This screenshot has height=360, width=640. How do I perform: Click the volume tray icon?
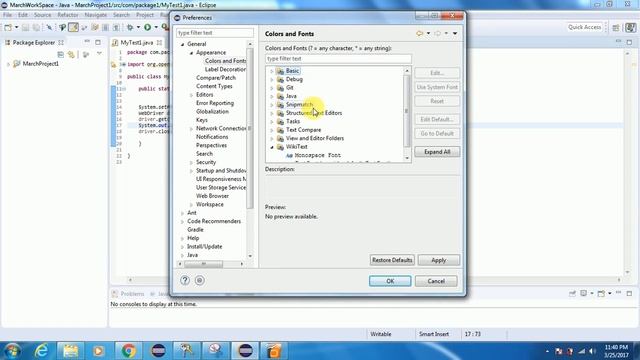point(592,351)
